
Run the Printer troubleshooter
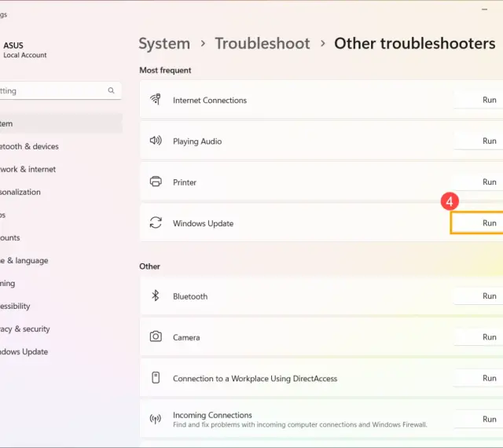click(x=479, y=182)
